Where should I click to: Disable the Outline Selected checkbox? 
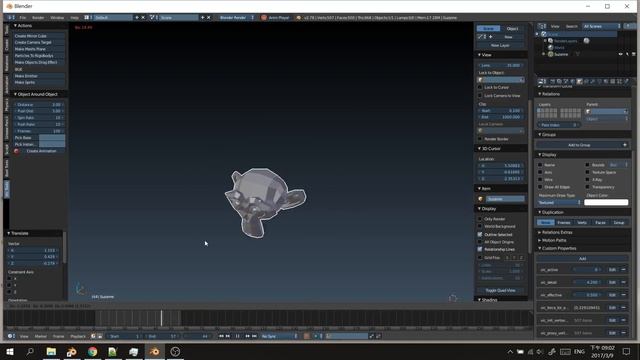pos(480,234)
